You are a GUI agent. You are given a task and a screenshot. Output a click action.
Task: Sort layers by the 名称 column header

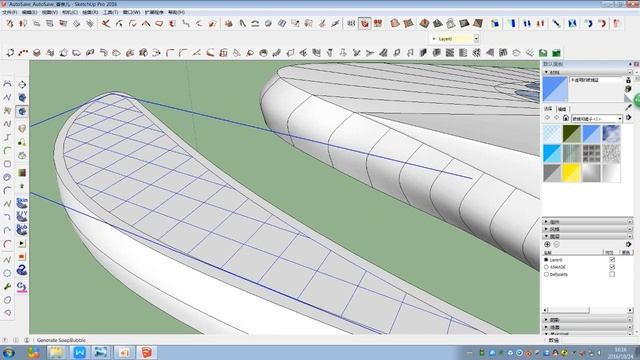[x=548, y=253]
